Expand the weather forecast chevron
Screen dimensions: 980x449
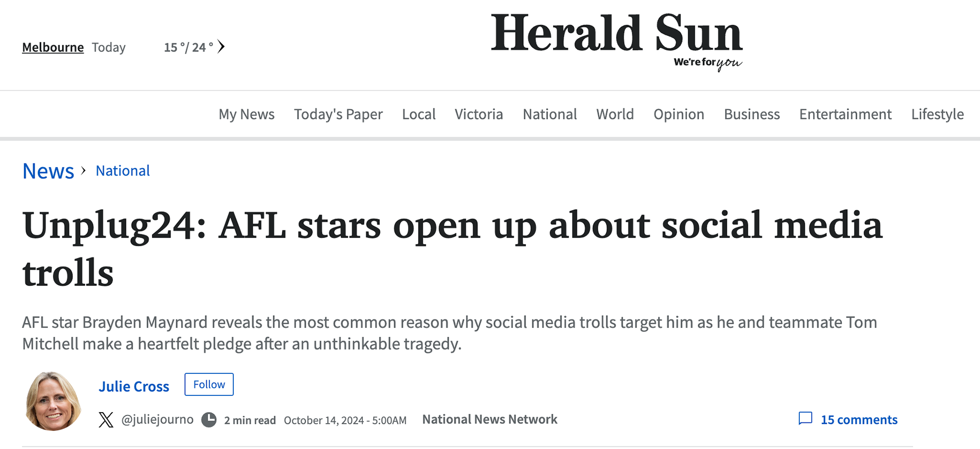click(221, 47)
